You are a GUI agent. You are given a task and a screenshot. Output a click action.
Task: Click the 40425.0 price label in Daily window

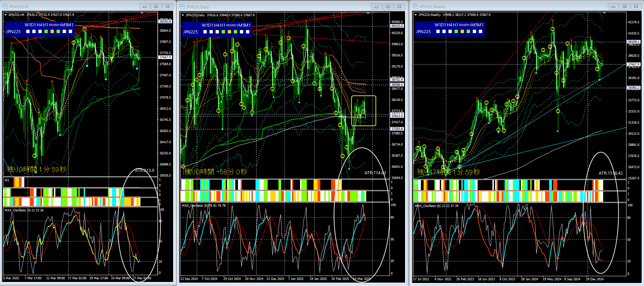click(397, 26)
